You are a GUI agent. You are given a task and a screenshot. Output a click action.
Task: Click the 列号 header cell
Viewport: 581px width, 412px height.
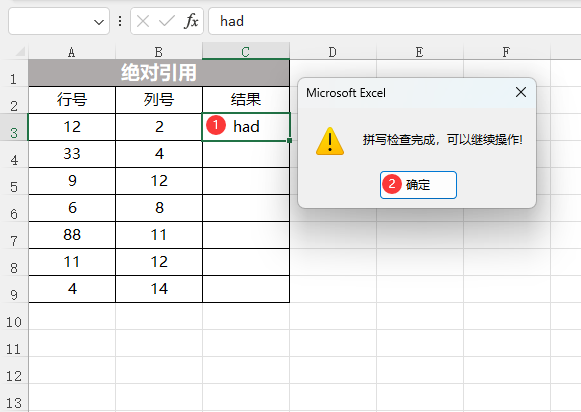[159, 100]
